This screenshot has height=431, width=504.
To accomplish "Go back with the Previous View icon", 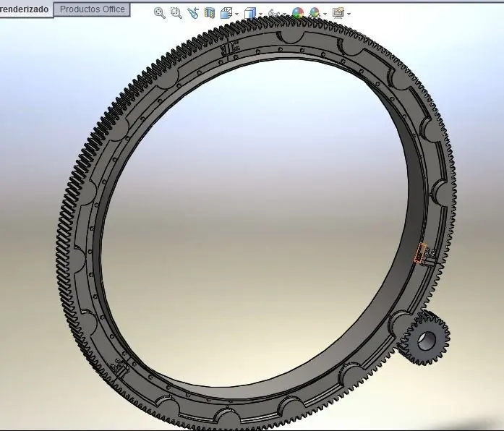I will (193, 13).
